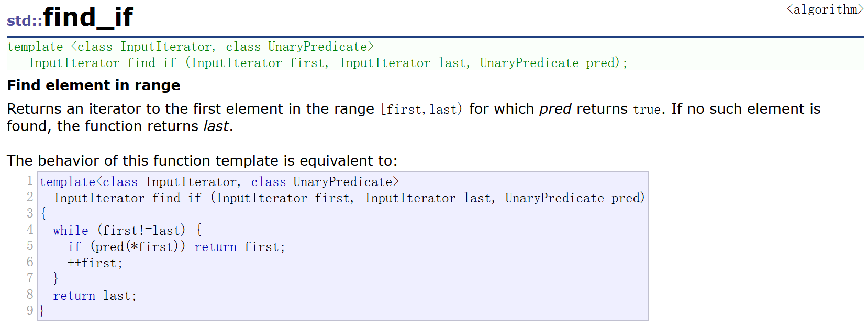
Task: Click the [first,last) range text
Action: tap(421, 109)
